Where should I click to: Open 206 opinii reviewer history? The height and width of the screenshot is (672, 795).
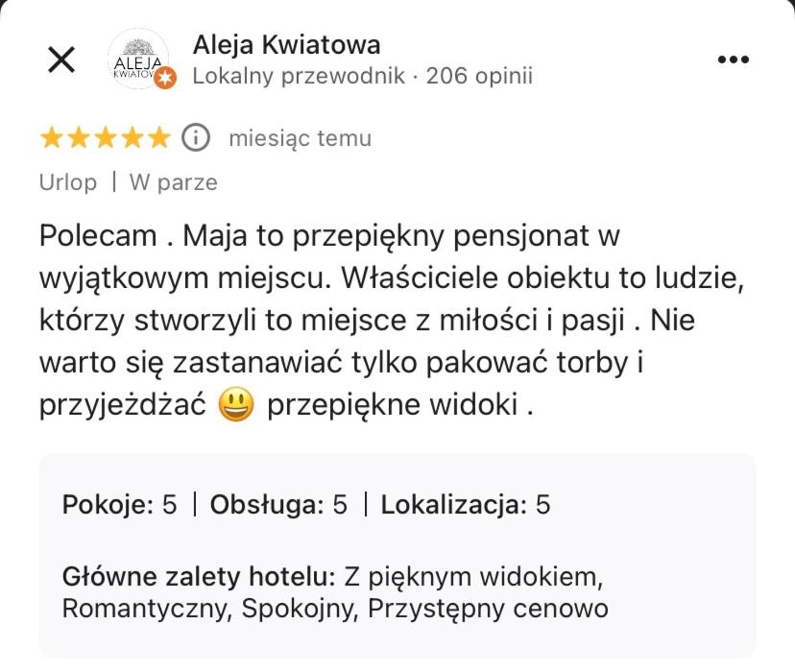click(480, 75)
